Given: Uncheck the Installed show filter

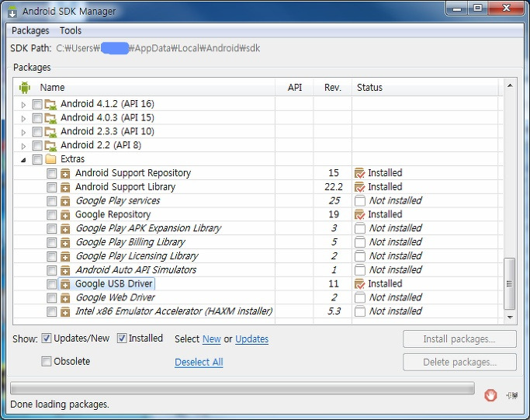Looking at the screenshot, I should click(122, 338).
